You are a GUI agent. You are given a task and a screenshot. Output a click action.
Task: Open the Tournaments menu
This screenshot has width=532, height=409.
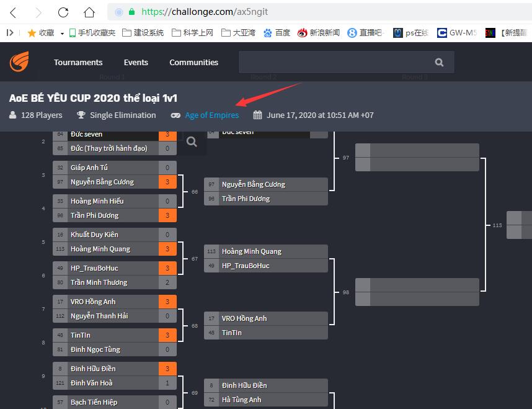(x=78, y=62)
